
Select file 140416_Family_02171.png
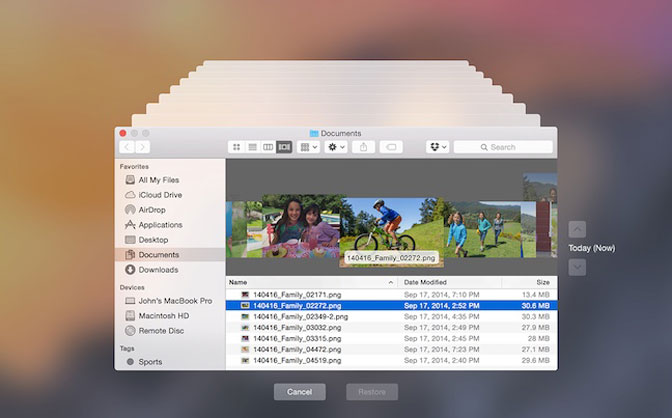pyautogui.click(x=391, y=295)
